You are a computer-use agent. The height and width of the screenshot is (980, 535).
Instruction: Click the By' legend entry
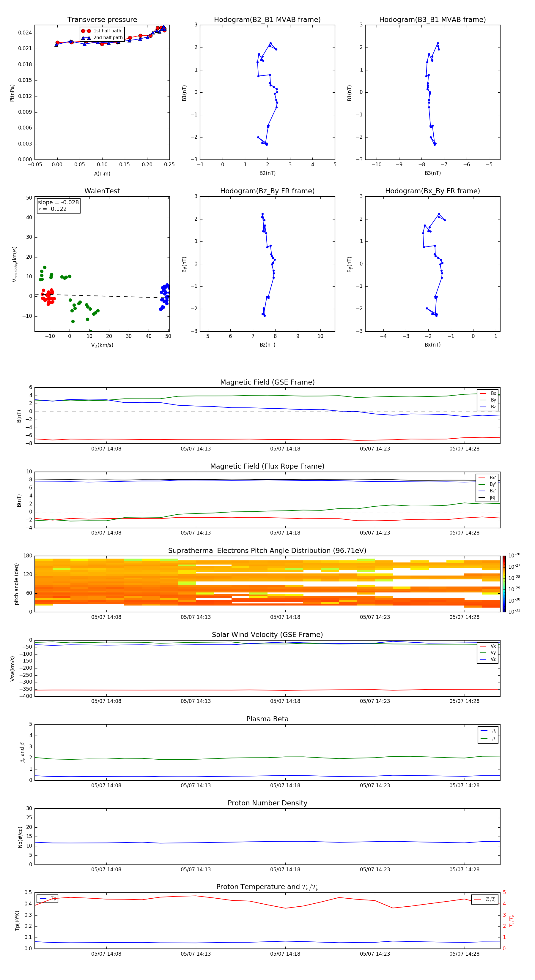487,484
